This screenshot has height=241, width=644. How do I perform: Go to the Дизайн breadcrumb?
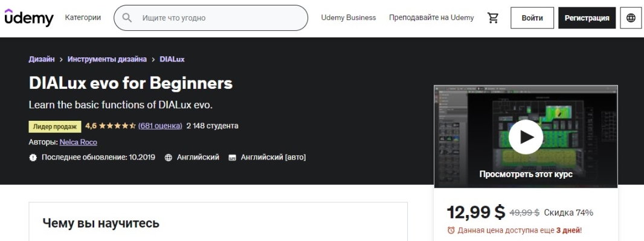pos(42,59)
